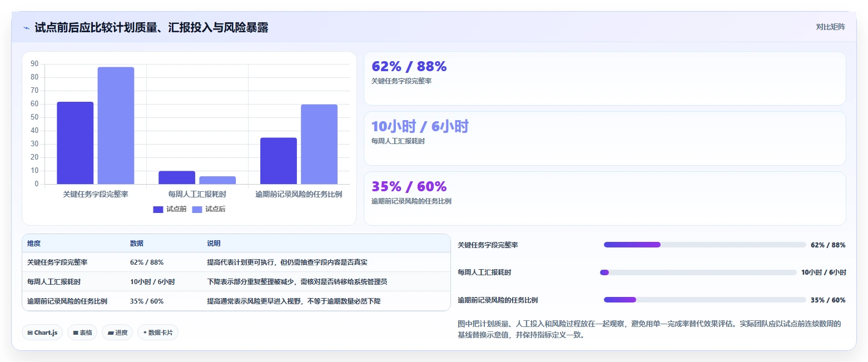Toggle the 试点后 legend swatch
This screenshot has width=868, height=362.
pyautogui.click(x=197, y=209)
